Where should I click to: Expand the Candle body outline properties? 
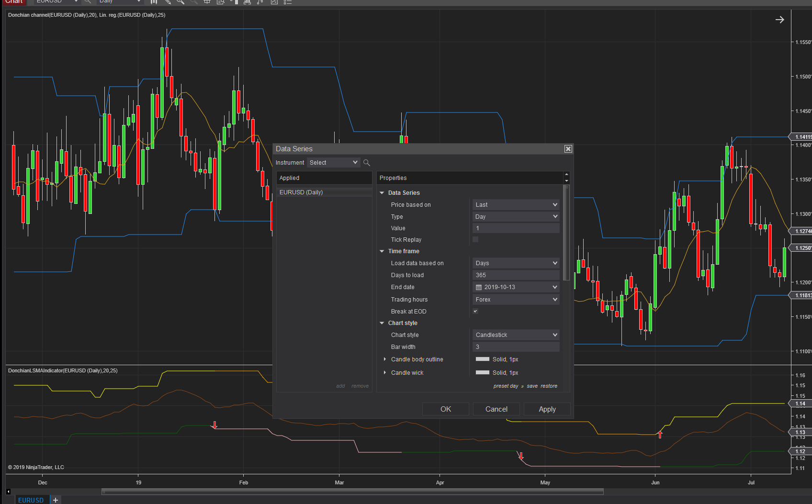[x=385, y=359]
